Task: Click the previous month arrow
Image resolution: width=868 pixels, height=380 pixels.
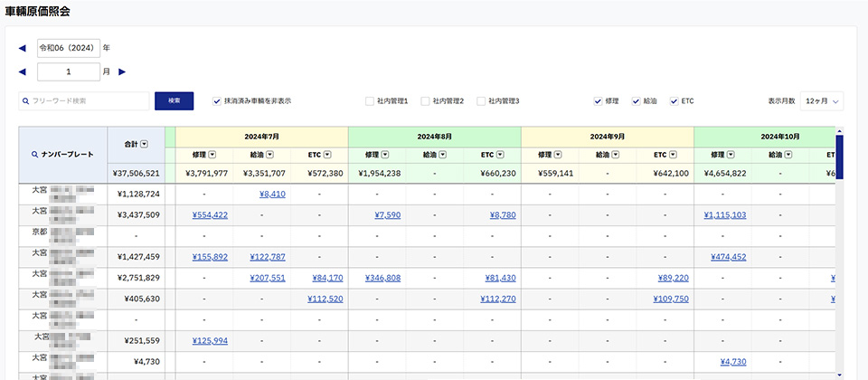Action: point(22,71)
